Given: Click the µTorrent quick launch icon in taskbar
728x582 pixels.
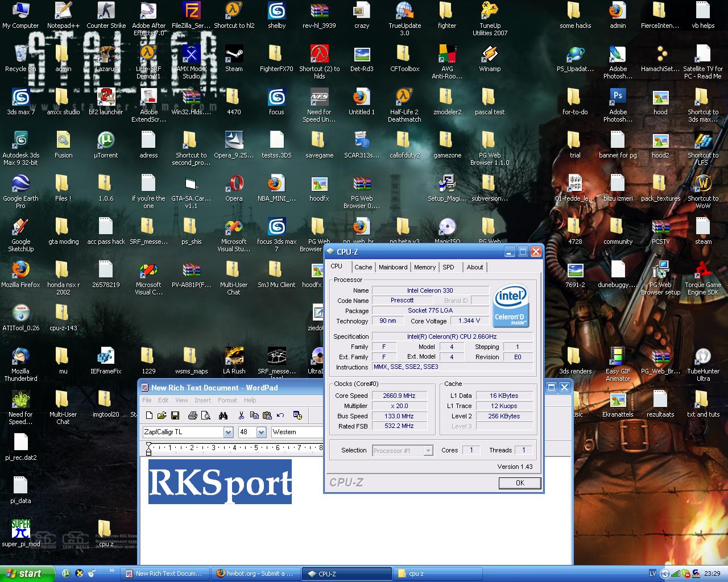Looking at the screenshot, I should pyautogui.click(x=66, y=573).
